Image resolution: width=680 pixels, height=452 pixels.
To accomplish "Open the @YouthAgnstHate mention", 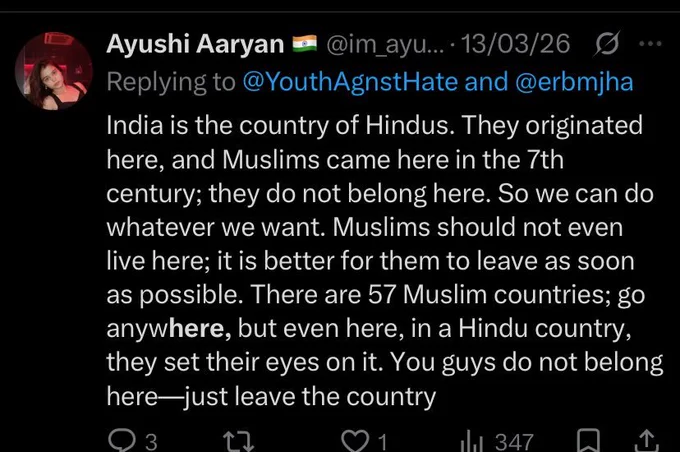I will pyautogui.click(x=350, y=82).
